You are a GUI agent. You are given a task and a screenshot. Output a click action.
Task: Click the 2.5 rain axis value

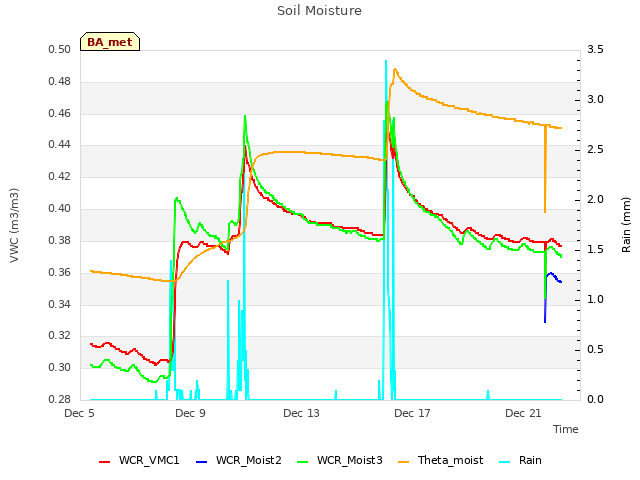click(595, 150)
